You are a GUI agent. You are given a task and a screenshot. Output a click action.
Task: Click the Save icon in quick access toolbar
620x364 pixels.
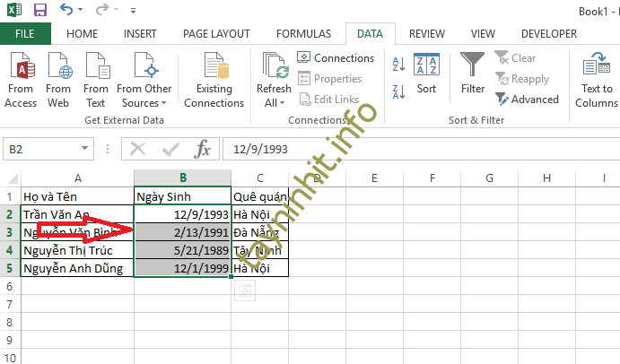click(x=39, y=12)
